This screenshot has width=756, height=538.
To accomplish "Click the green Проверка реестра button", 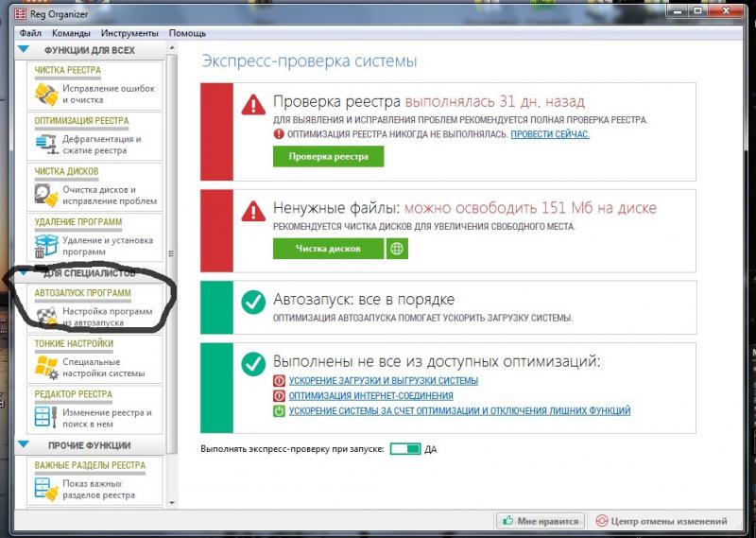I will (x=328, y=156).
